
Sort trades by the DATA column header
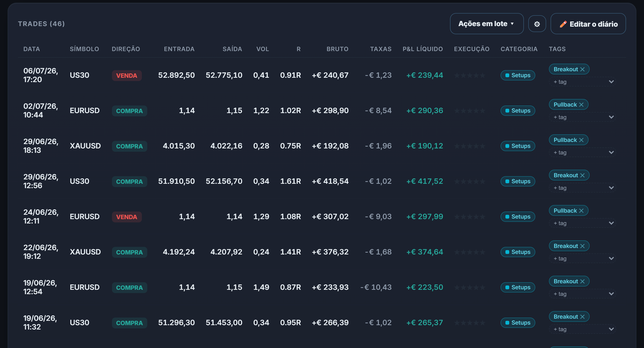point(31,49)
